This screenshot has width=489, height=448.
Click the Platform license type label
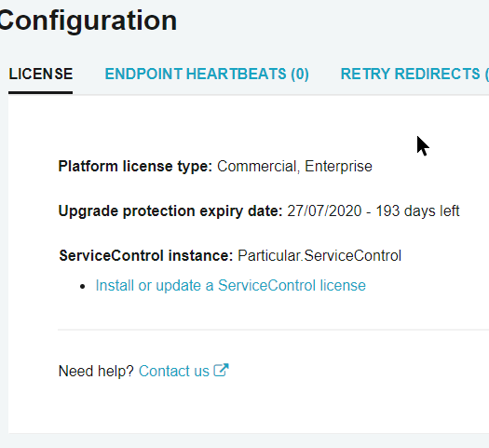135,166
